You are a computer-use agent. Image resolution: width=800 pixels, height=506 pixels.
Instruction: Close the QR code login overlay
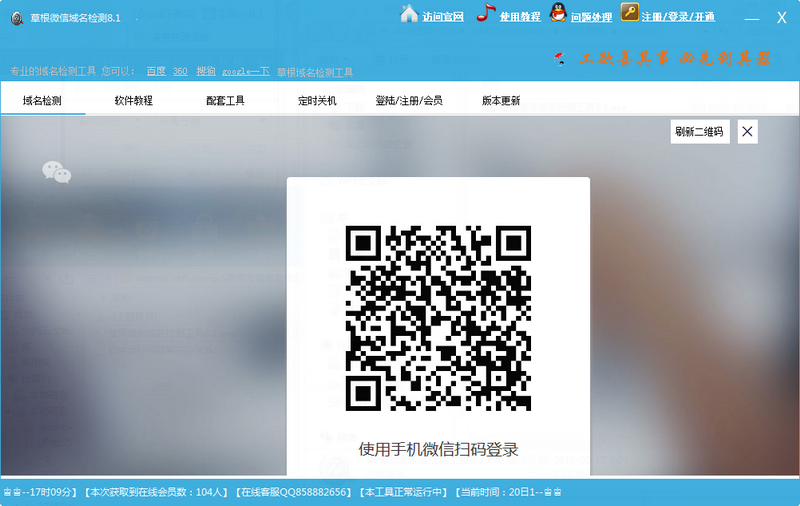tap(747, 132)
